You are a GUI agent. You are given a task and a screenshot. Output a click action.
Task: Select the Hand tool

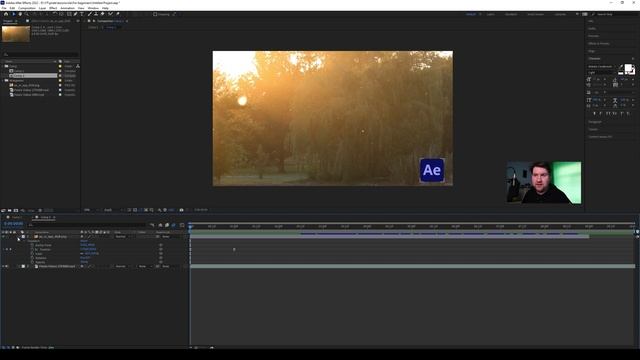point(20,14)
